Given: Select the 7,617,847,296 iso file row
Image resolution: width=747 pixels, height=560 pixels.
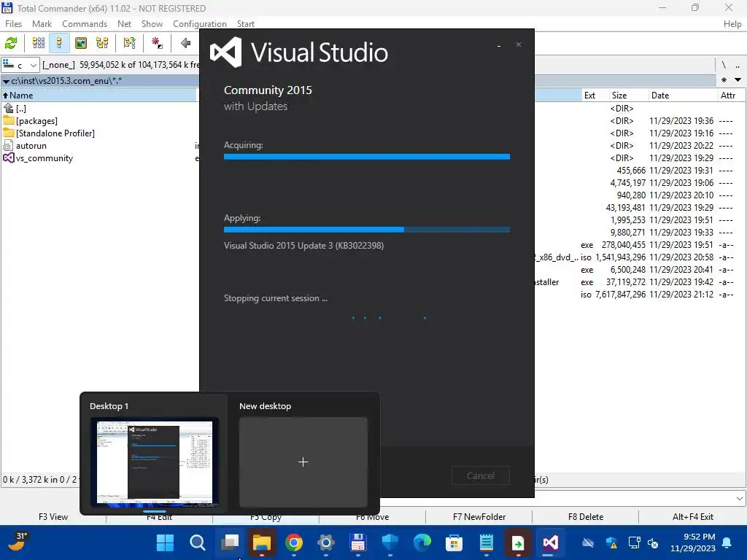Looking at the screenshot, I should pos(640,295).
